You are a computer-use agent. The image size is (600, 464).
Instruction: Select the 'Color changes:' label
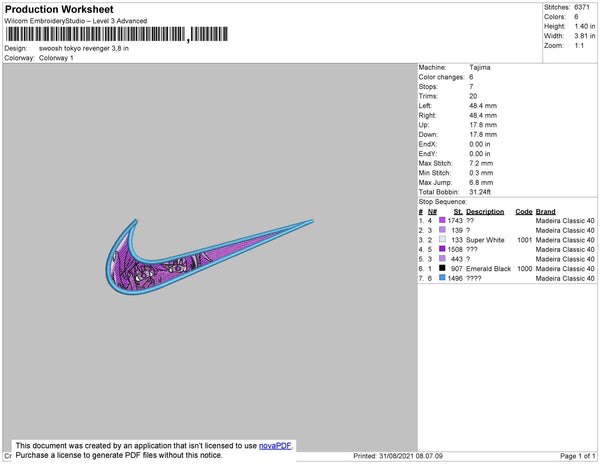tap(441, 77)
